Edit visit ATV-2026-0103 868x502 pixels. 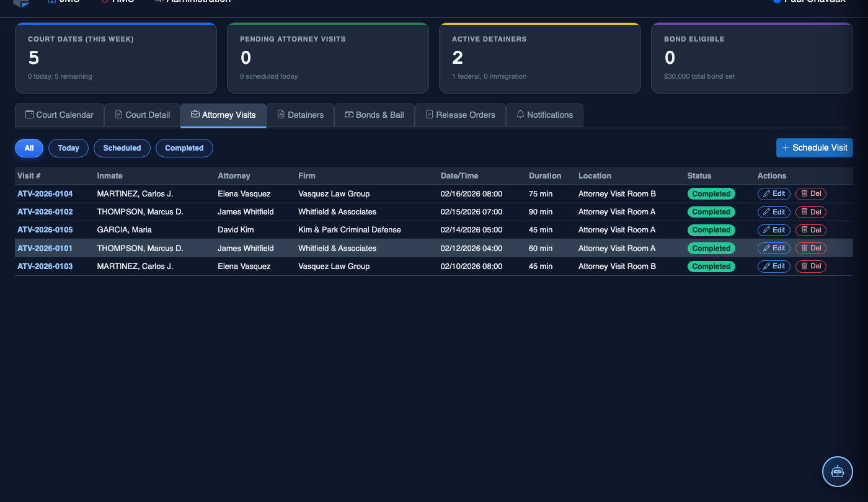coord(774,266)
